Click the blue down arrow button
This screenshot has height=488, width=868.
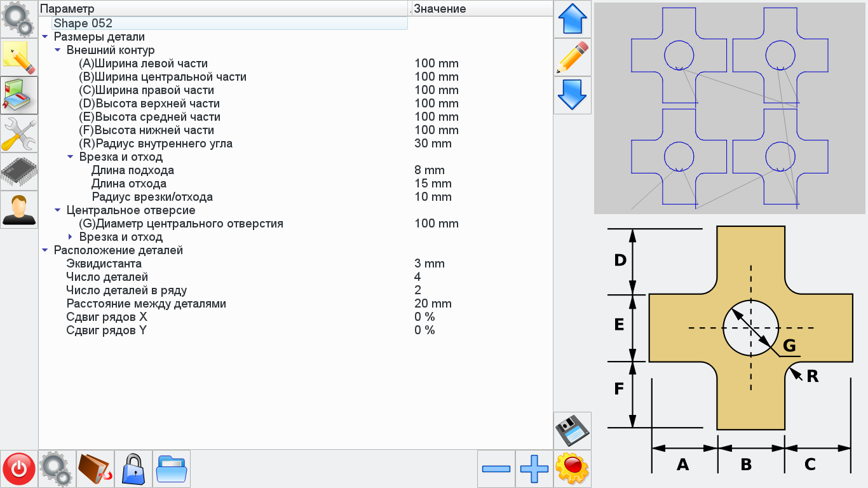pos(573,95)
